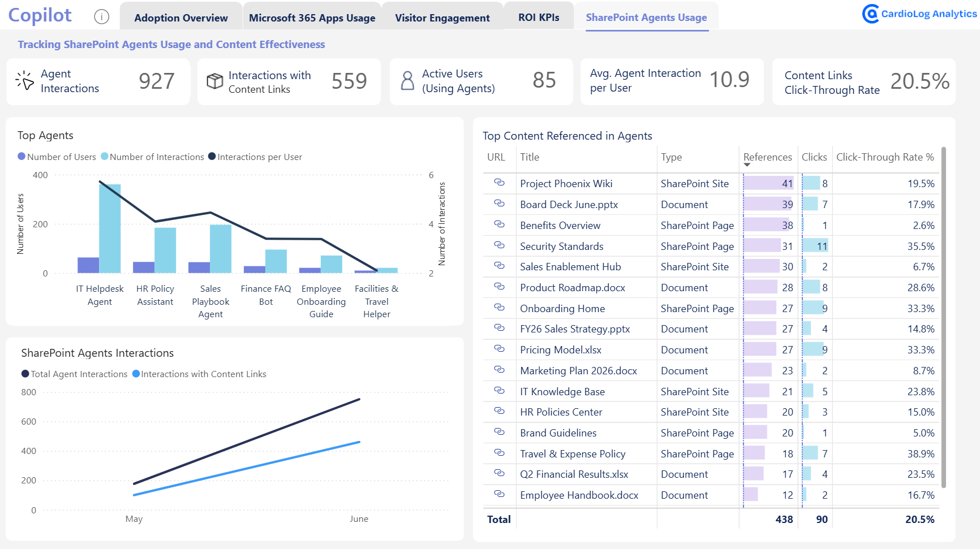This screenshot has width=980, height=549.
Task: Open the URL link icon for Marketing Plan 2026.docx
Action: (499, 369)
